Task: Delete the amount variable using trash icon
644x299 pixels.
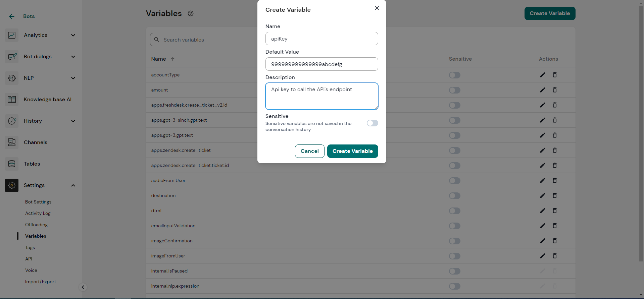Action: coord(554,90)
